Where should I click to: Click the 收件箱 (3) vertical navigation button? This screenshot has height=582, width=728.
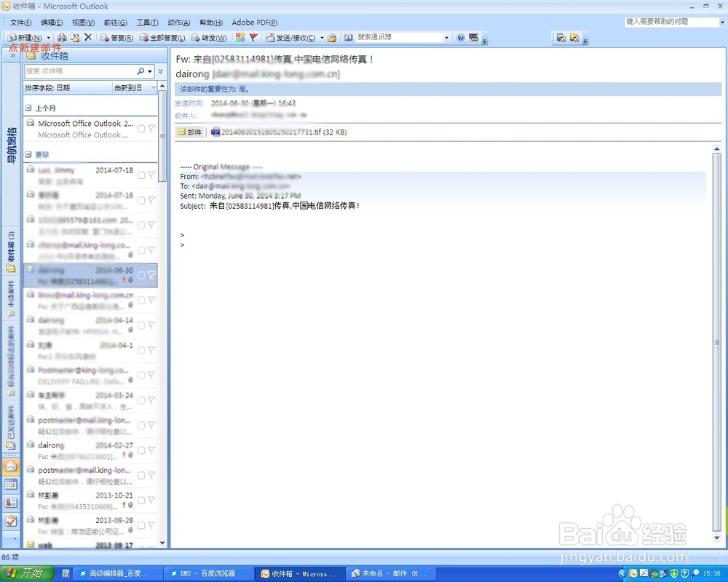[11, 252]
